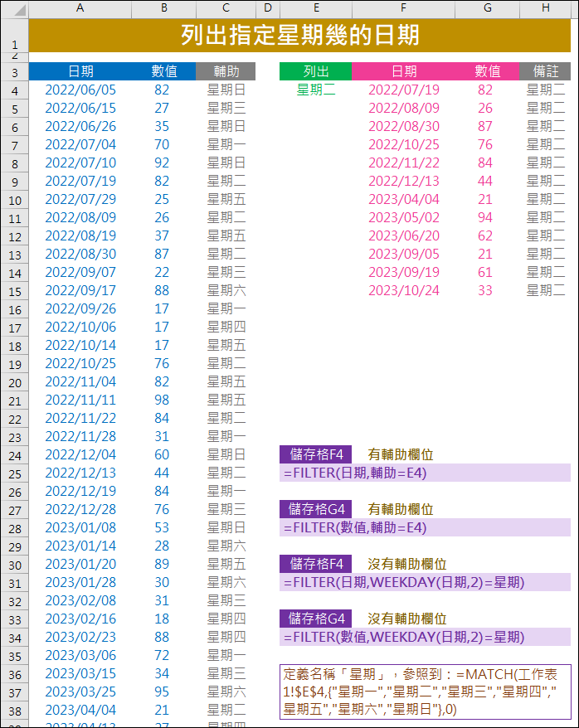The height and width of the screenshot is (728, 579).
Task: Click the pink 數值 header in column G
Action: (x=488, y=71)
